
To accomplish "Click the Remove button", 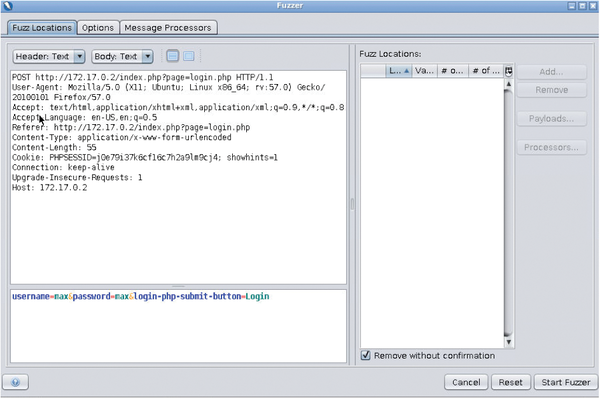I will click(x=551, y=90).
